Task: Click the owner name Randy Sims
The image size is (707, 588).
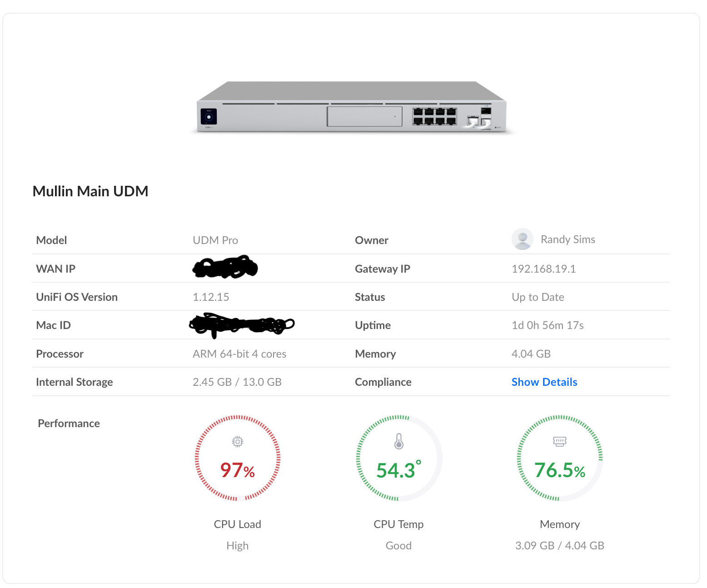Action: coord(568,239)
